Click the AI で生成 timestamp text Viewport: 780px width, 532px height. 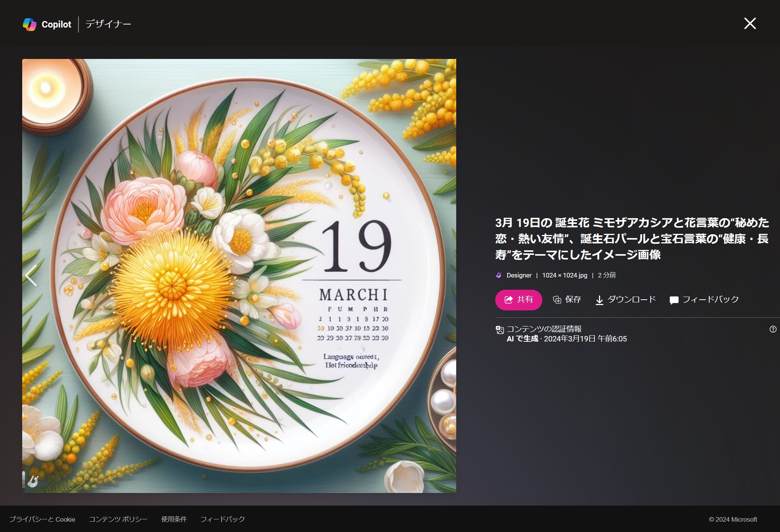[566, 339]
